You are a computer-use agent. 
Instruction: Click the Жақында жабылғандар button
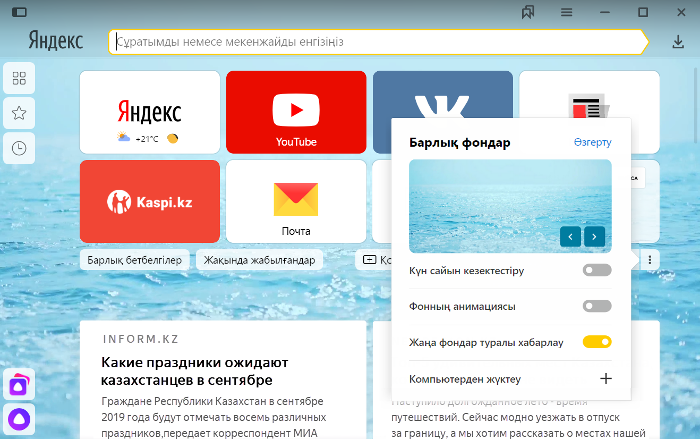259,260
